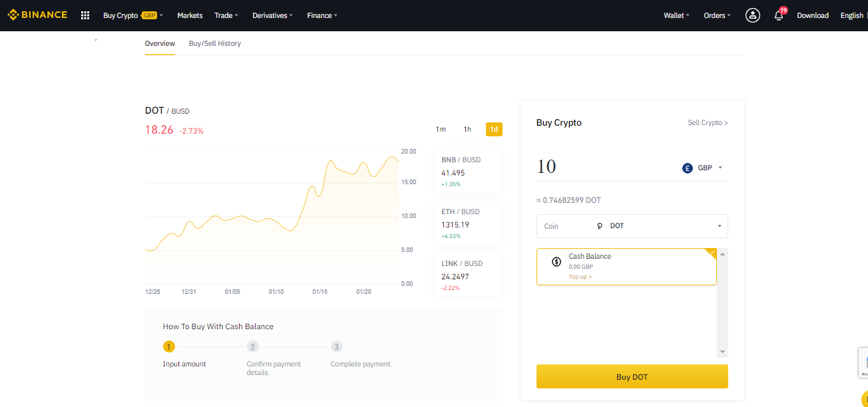Image resolution: width=868 pixels, height=407 pixels.
Task: Click the Buy DOT button
Action: point(632,376)
